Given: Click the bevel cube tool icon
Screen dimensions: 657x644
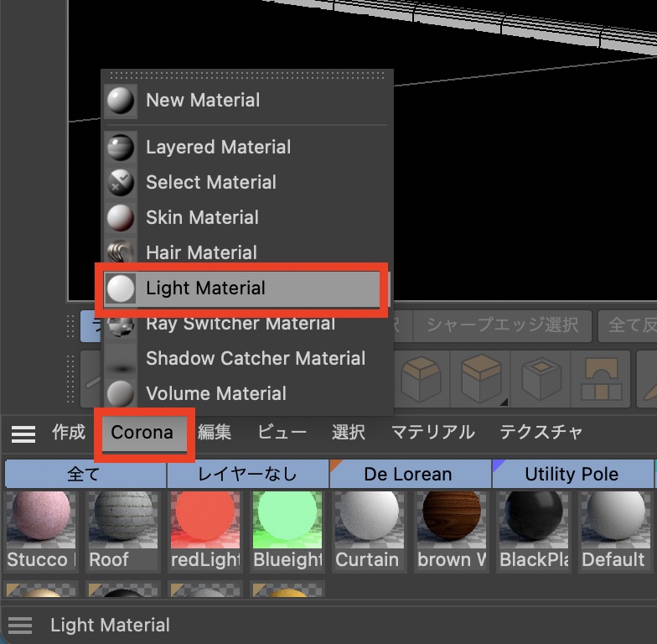Looking at the screenshot, I should pyautogui.click(x=421, y=379).
